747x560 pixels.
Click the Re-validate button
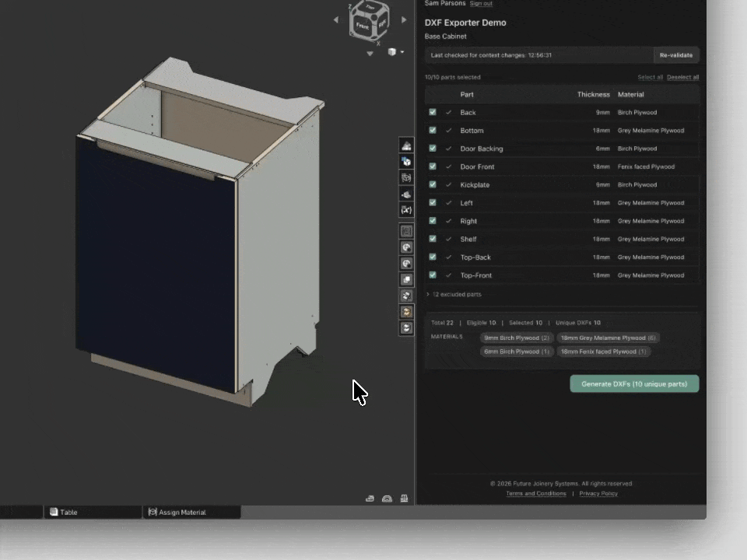676,55
